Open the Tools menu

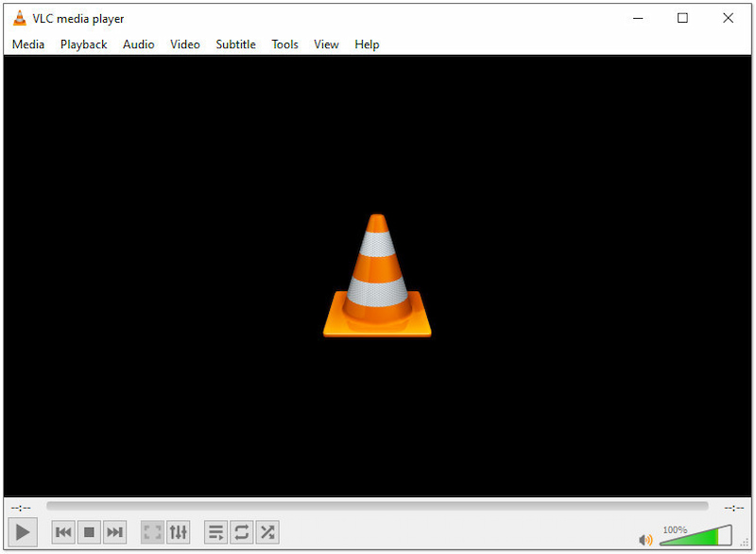(x=284, y=43)
